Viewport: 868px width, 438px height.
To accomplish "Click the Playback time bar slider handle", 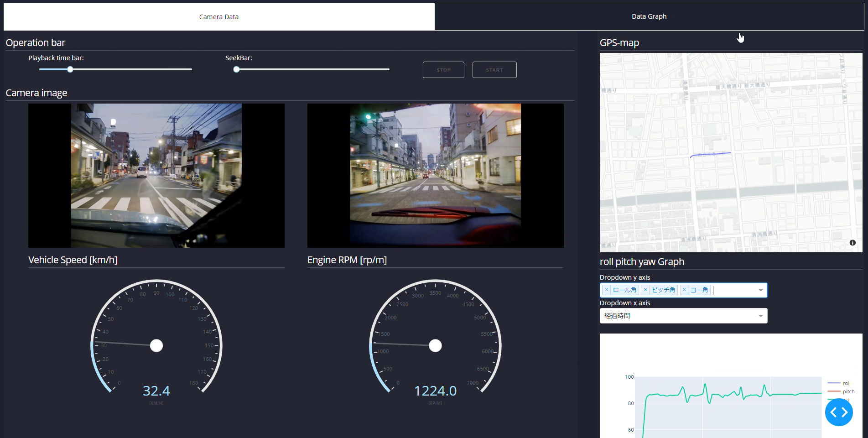I will click(x=70, y=69).
